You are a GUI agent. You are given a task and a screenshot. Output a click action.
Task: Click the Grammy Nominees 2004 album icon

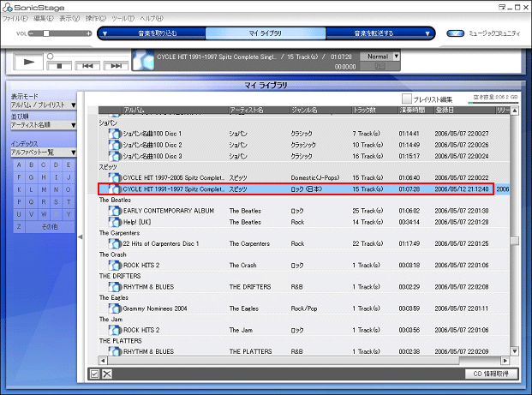115,308
